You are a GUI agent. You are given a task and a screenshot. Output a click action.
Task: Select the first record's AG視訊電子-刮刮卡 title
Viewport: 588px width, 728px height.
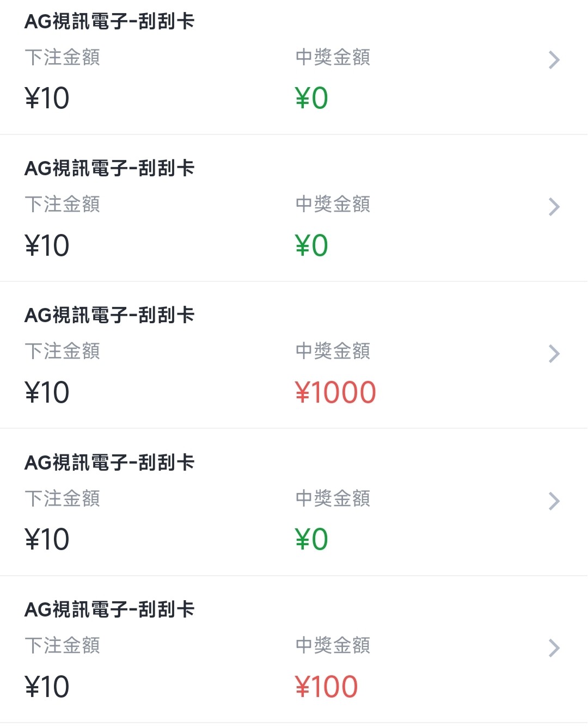tap(109, 22)
